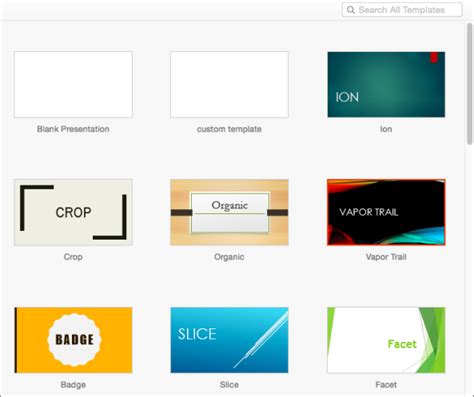Choose the Organic theme thumbnail
This screenshot has height=397, width=474.
(229, 212)
